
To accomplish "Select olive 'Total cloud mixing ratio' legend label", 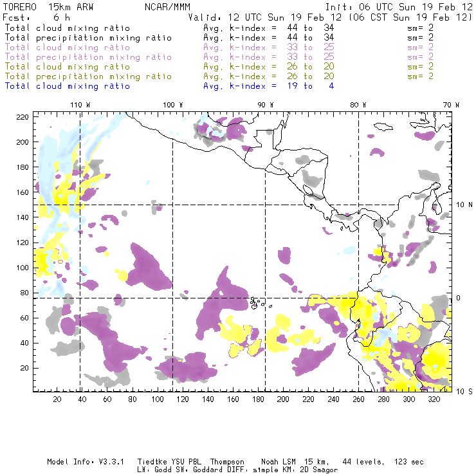I will (68, 67).
